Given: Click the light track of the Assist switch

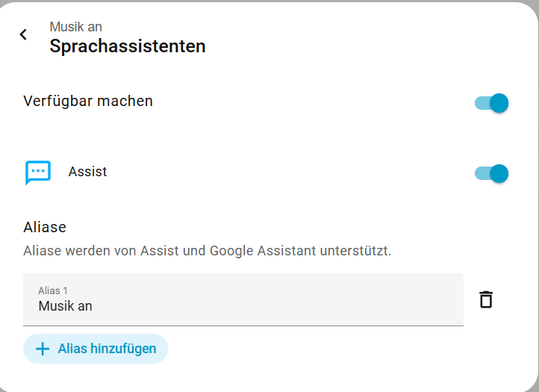Looking at the screenshot, I should 482,174.
